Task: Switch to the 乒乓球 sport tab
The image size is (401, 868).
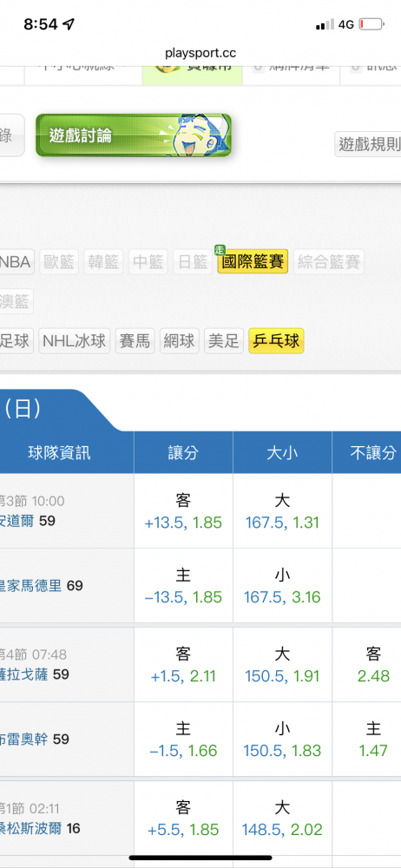Action: click(276, 341)
